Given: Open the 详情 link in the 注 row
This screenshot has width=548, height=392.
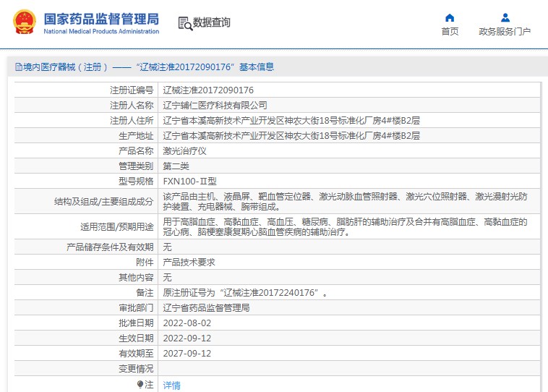Looking at the screenshot, I should (171, 385).
